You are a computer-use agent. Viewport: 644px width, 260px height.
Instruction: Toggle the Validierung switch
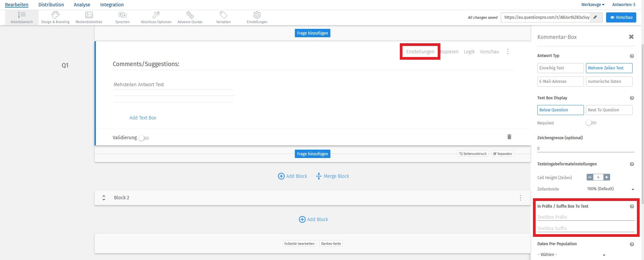144,138
